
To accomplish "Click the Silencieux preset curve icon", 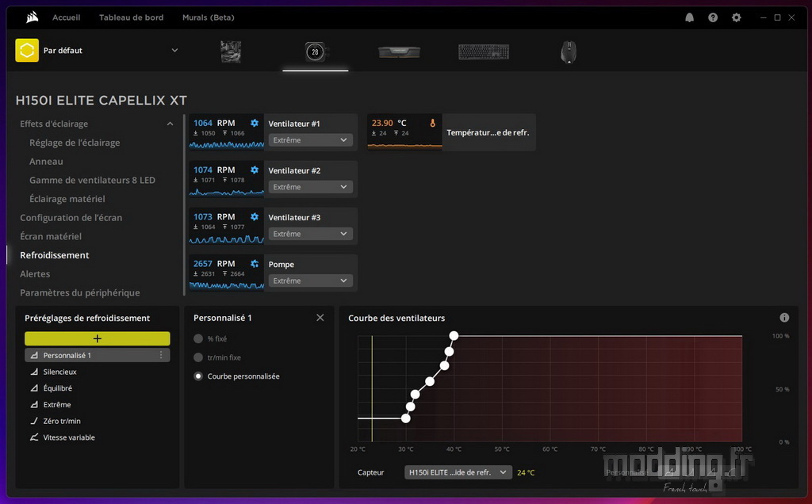I will 34,372.
